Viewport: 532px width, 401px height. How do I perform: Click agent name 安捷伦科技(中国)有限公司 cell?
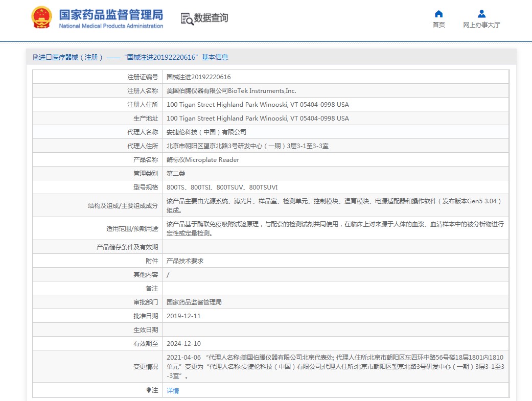click(206, 132)
